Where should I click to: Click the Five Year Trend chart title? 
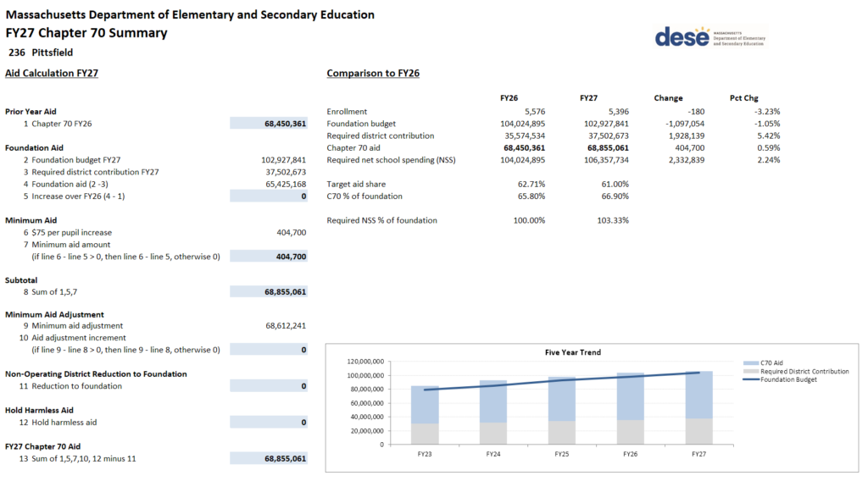(573, 351)
